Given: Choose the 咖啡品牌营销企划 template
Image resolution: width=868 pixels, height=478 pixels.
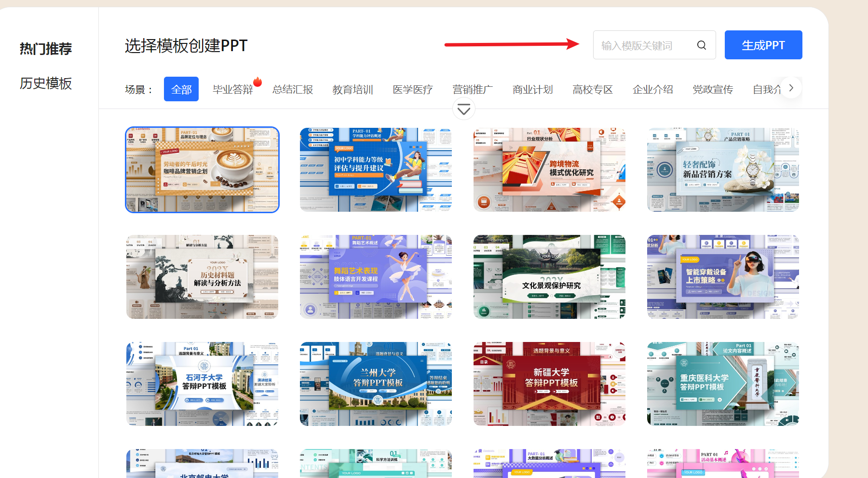Looking at the screenshot, I should (x=203, y=170).
